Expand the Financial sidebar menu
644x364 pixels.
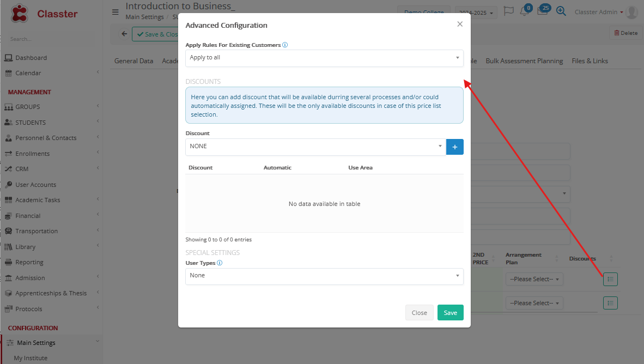[x=51, y=216]
